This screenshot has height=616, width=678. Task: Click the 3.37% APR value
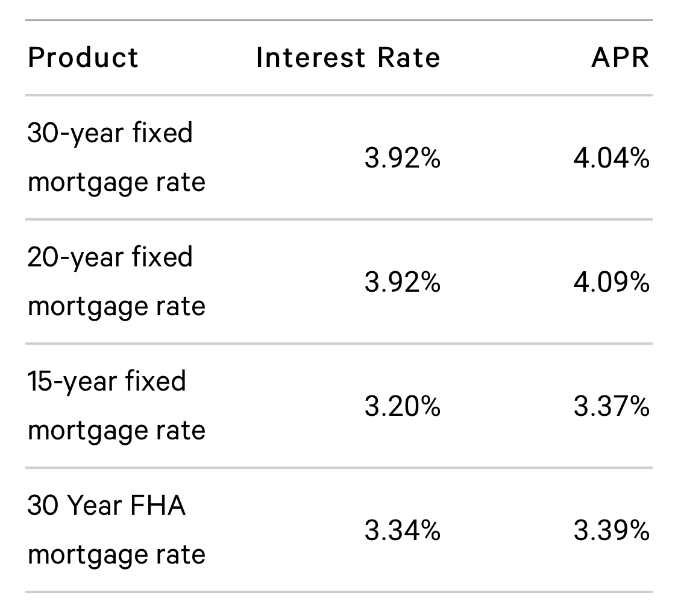611,407
